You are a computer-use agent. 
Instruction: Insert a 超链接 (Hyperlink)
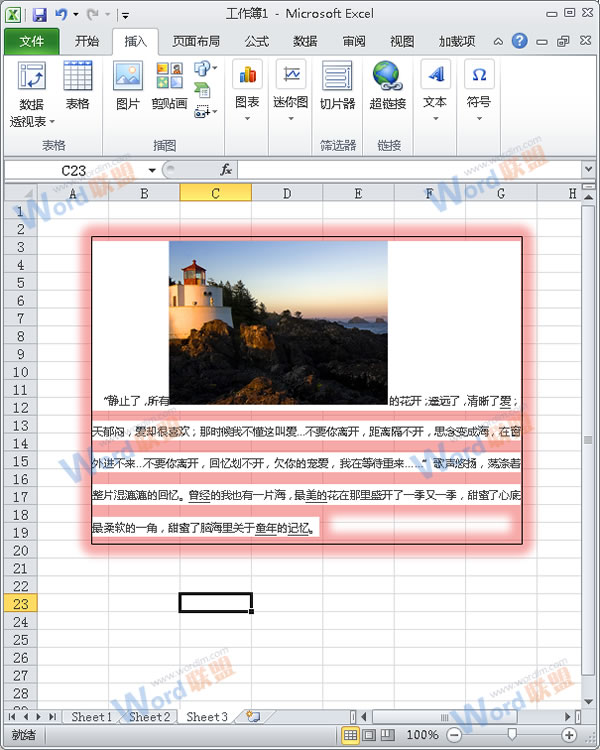point(388,86)
